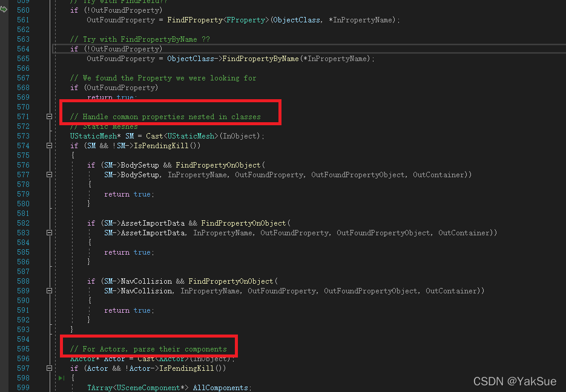The height and width of the screenshot is (392, 566).
Task: Click comment 'We found the Property we were looking for'
Action: tap(163, 78)
